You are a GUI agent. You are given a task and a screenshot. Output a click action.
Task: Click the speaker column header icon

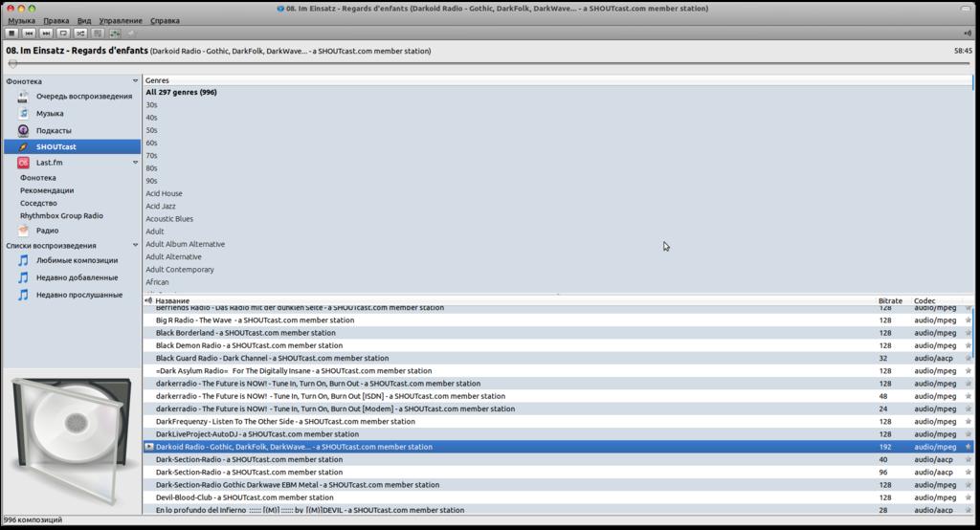[x=148, y=300]
